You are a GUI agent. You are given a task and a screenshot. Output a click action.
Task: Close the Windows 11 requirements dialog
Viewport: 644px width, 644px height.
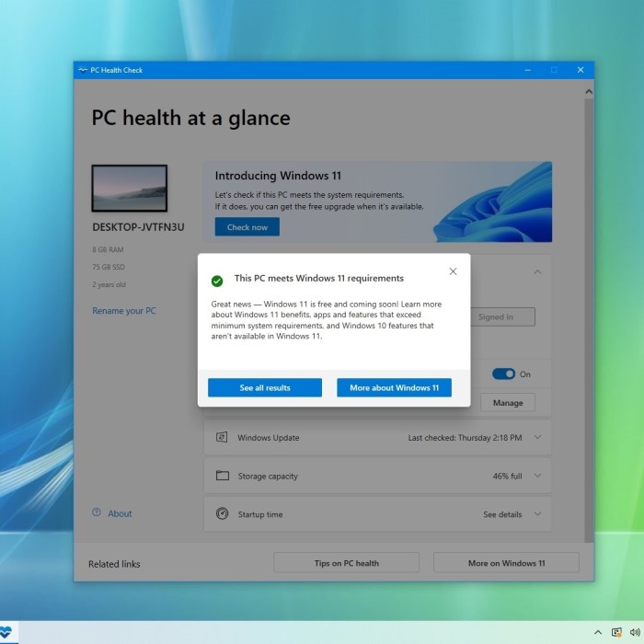[453, 271]
